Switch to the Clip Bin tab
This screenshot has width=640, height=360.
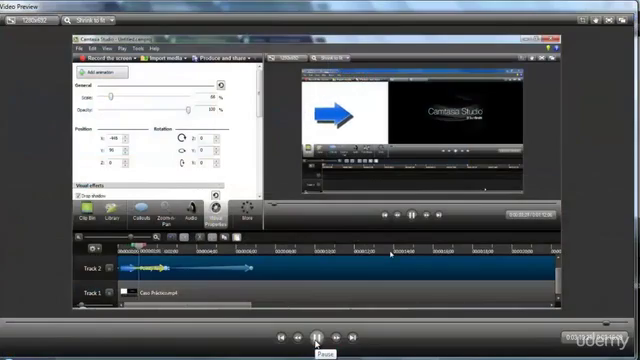tap(87, 211)
